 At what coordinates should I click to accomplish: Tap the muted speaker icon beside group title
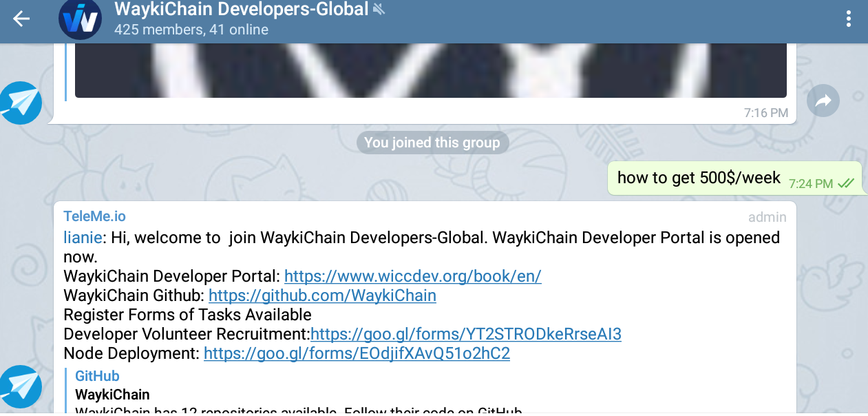tap(379, 10)
